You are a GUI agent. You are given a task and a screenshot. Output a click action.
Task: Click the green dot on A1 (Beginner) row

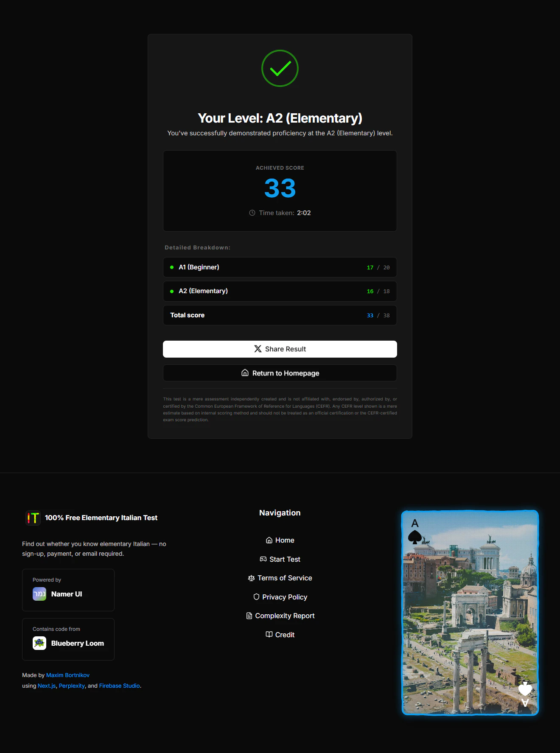(x=172, y=267)
